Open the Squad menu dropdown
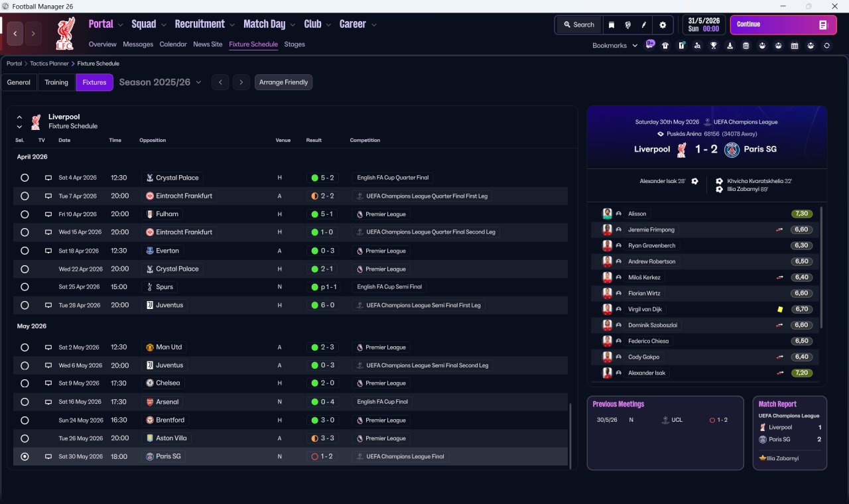Viewport: 849px width, 504px height. click(x=149, y=25)
